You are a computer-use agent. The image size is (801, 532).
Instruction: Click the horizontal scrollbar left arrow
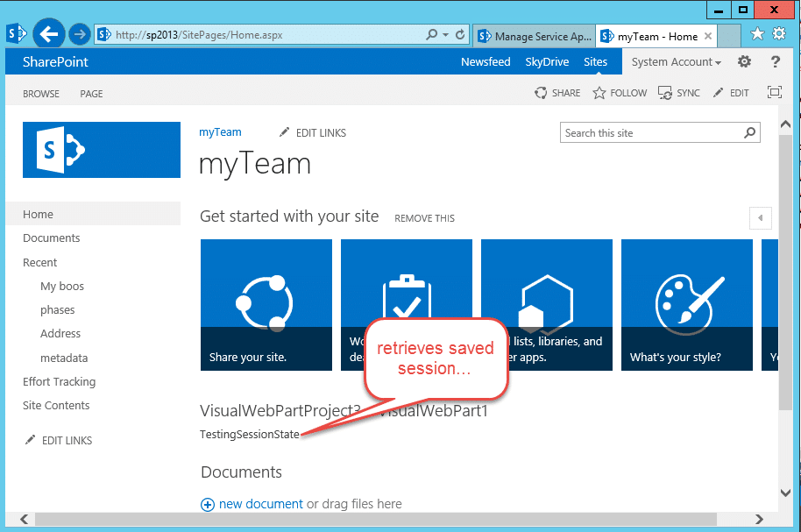pyautogui.click(x=24, y=519)
